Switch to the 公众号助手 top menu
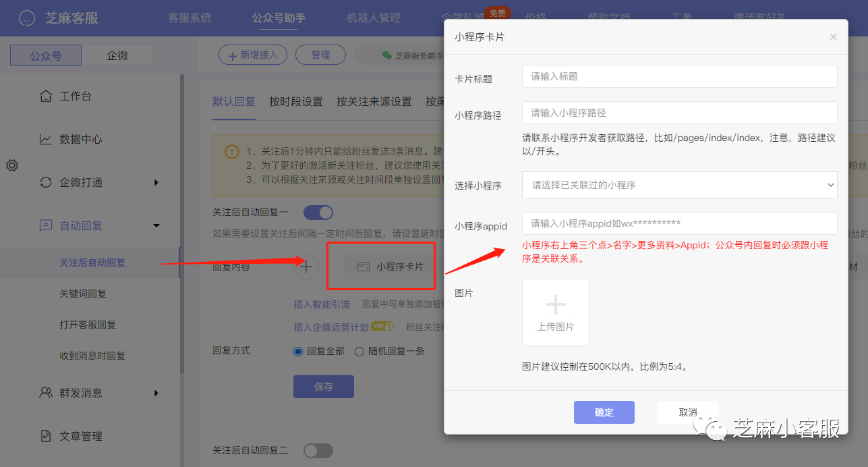This screenshot has height=467, width=868. (279, 18)
